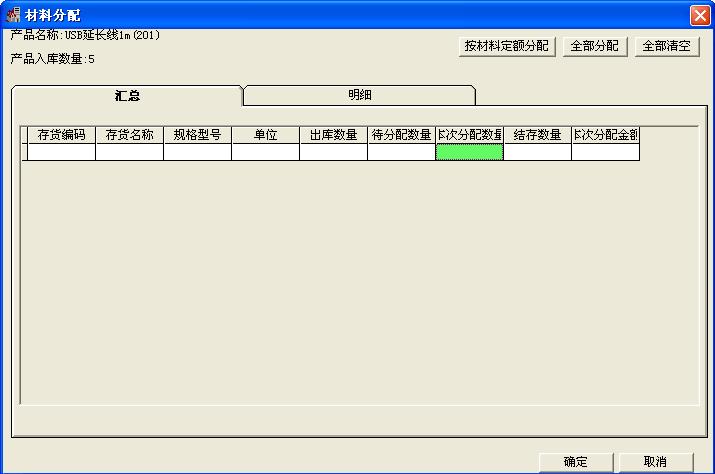The image size is (715, 474).
Task: Click the 规格型号 column header
Action: pos(197,135)
